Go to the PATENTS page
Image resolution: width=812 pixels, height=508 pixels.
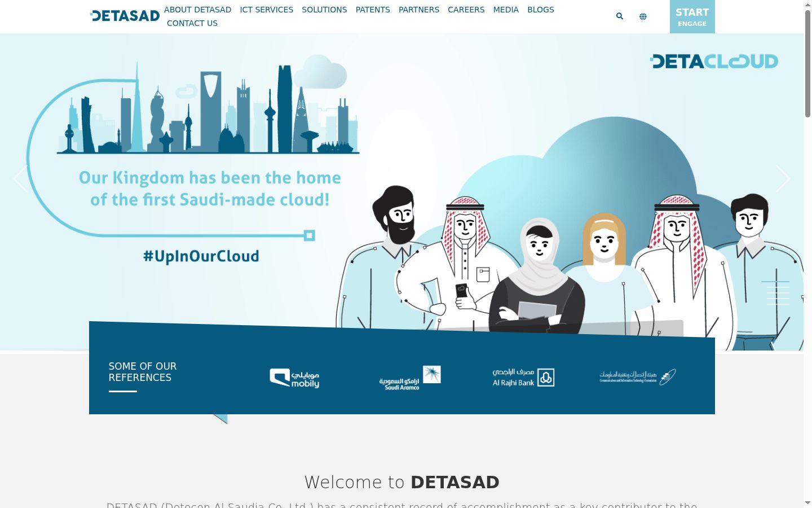[x=373, y=10]
